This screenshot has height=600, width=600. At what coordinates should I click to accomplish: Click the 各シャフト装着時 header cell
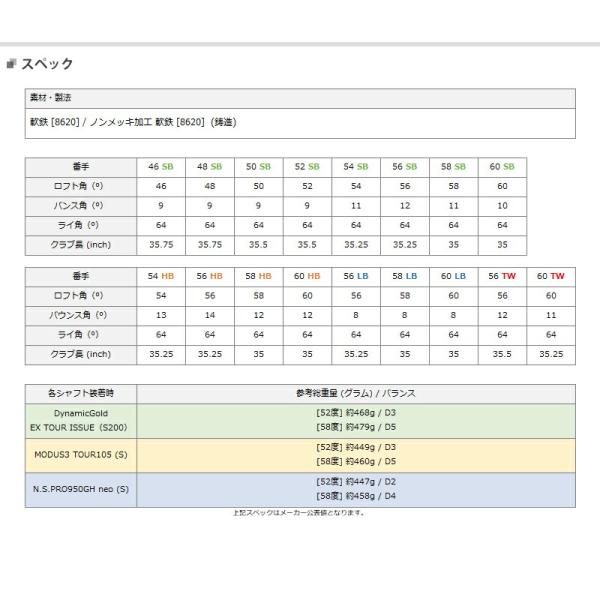[80, 391]
